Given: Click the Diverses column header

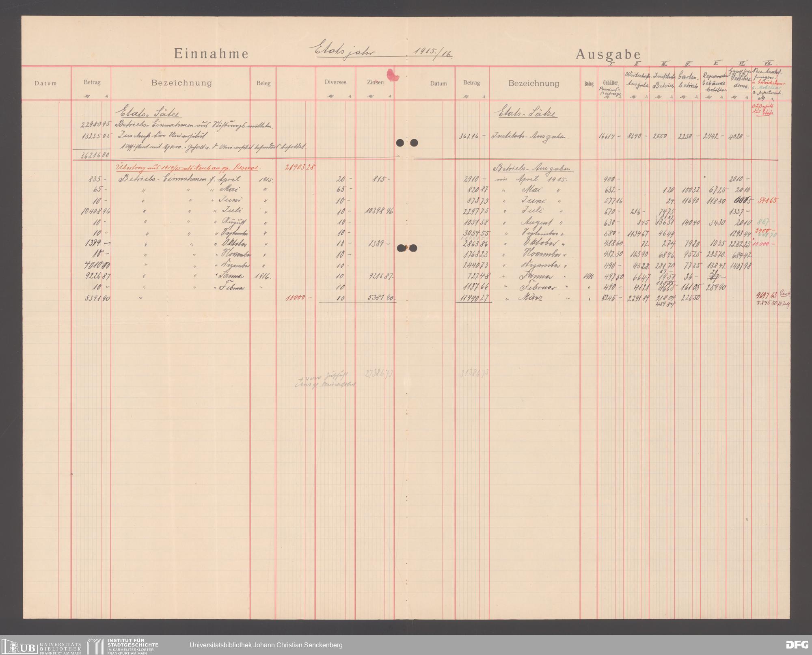Looking at the screenshot, I should click(x=335, y=82).
